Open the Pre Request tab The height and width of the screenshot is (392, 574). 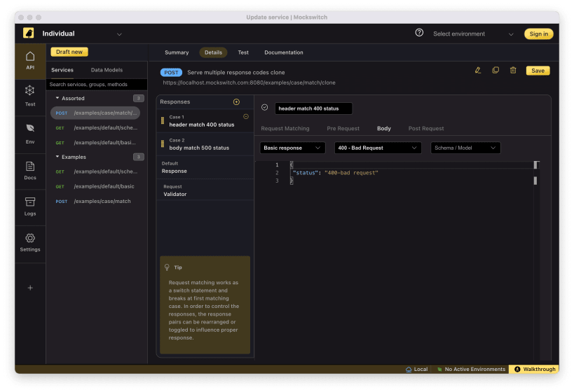pos(343,128)
